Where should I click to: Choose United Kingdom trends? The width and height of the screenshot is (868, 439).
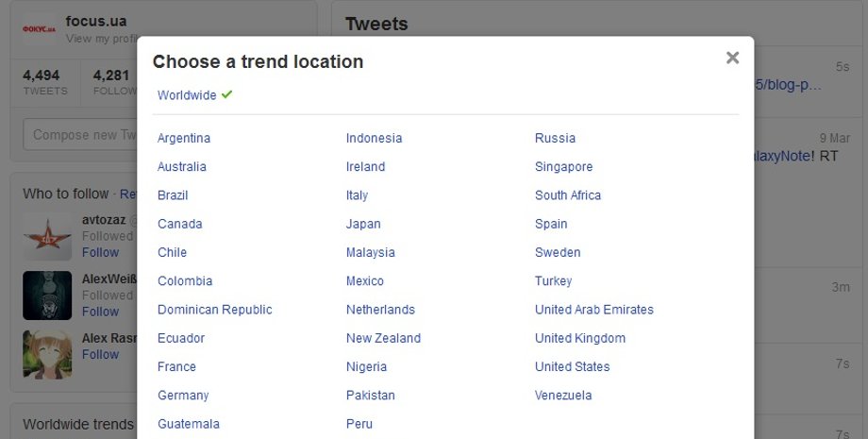pos(580,338)
